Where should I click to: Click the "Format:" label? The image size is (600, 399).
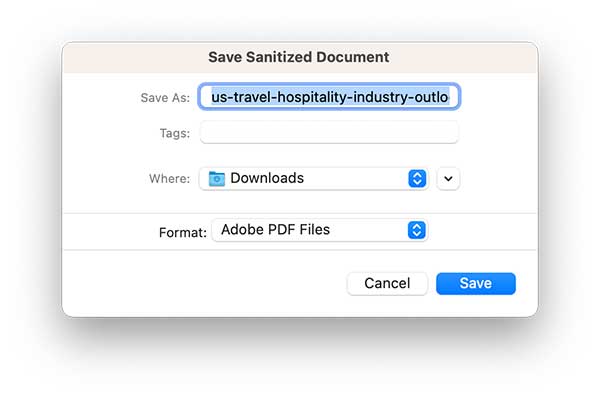(183, 233)
